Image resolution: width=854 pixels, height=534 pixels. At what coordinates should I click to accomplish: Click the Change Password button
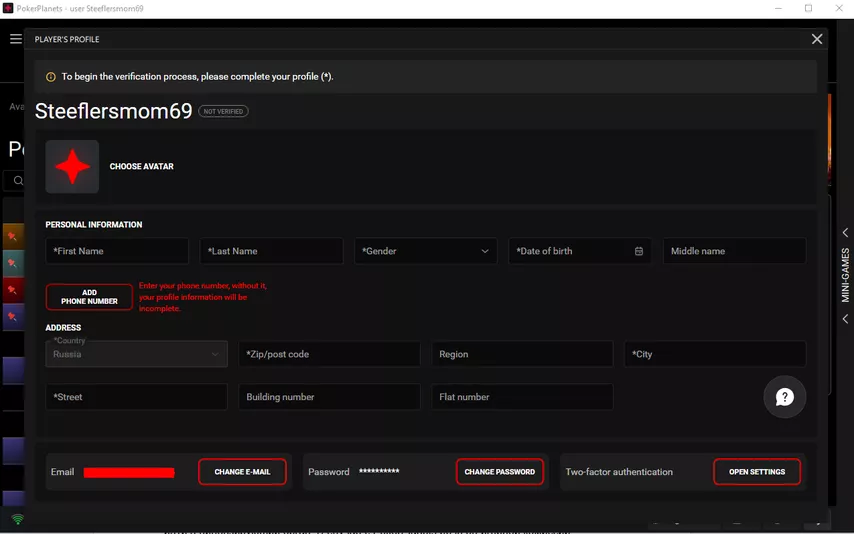click(500, 472)
